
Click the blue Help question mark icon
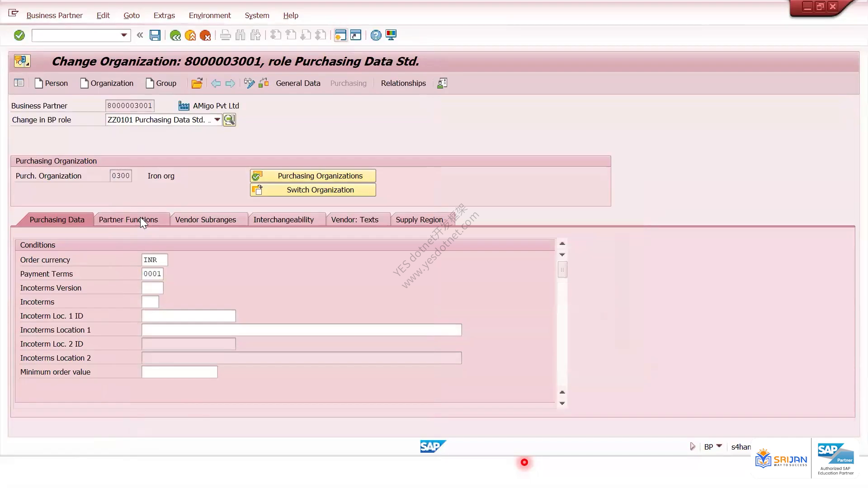(376, 35)
